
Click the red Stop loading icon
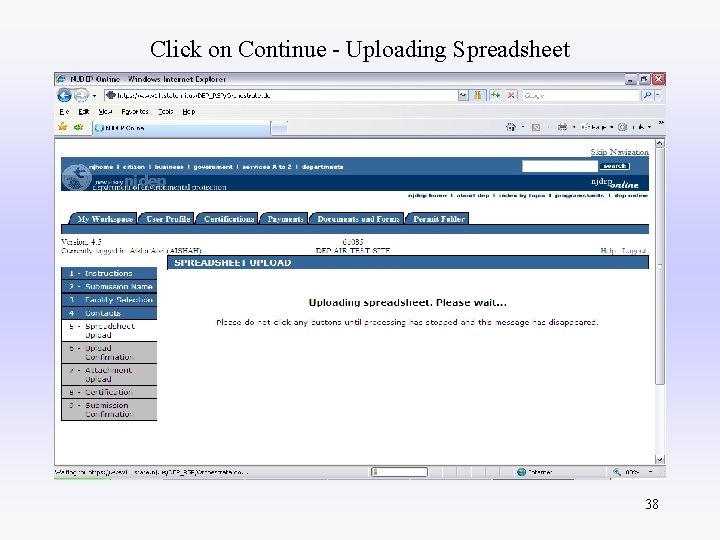coord(511,95)
